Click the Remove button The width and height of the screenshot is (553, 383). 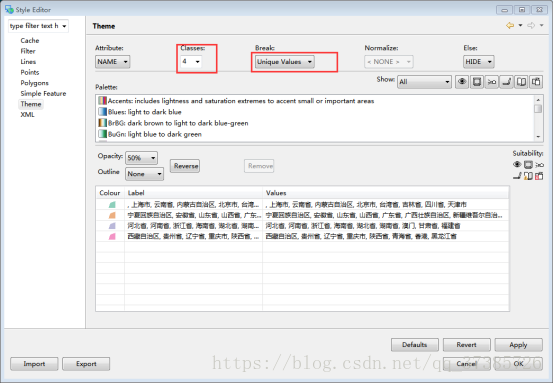click(259, 166)
